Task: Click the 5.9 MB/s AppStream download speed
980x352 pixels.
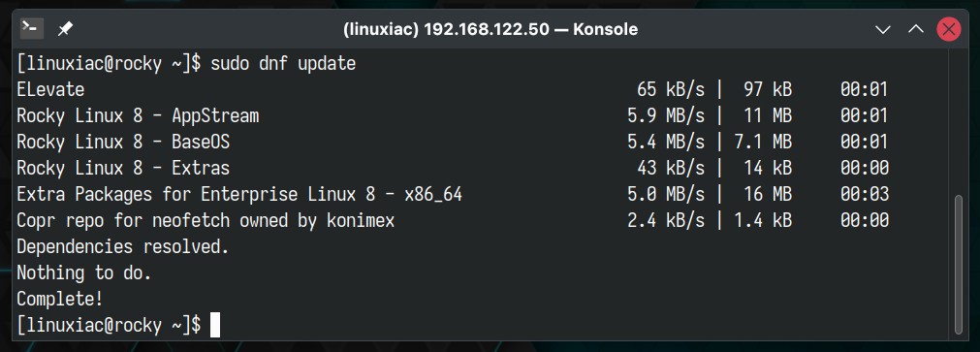Action: (x=666, y=115)
